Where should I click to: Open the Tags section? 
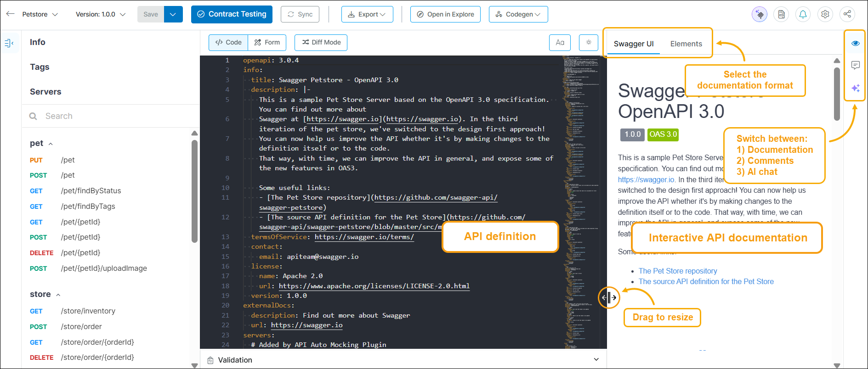coord(40,67)
